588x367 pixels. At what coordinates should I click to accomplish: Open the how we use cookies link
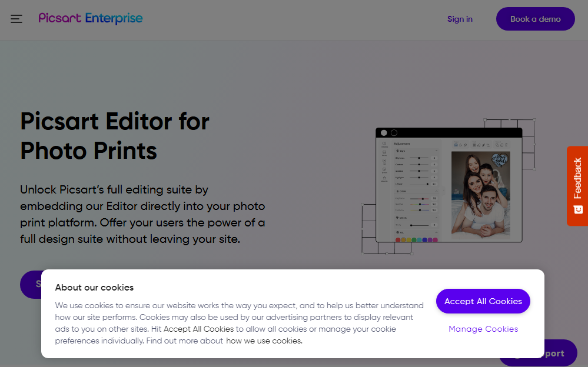point(264,341)
